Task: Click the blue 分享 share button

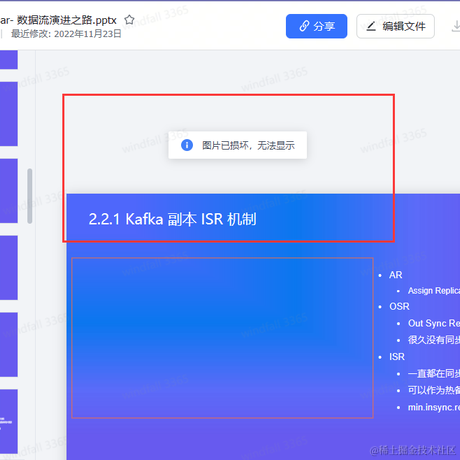Action: (x=316, y=26)
